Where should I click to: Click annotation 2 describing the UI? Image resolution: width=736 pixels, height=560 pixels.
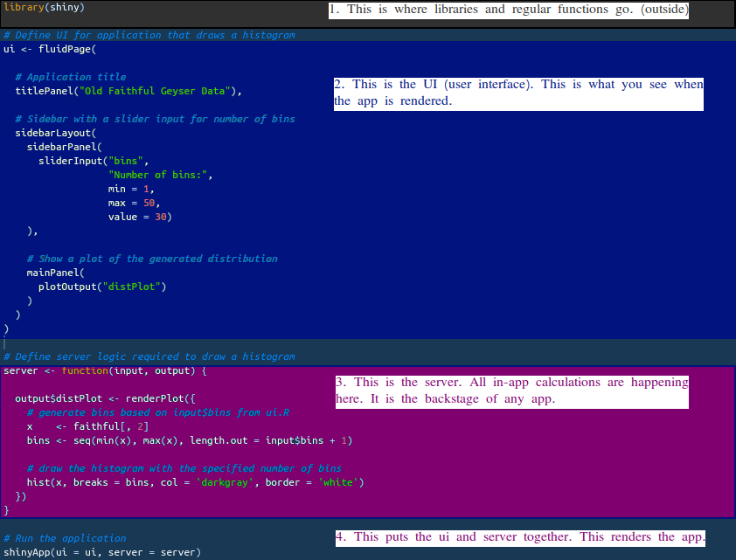point(517,93)
